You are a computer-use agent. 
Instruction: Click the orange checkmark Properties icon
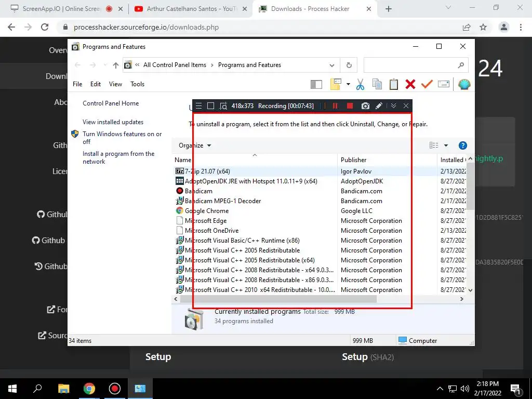tap(427, 84)
